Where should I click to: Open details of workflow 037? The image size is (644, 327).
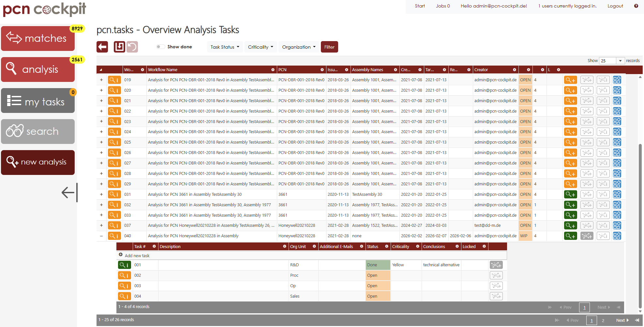tap(114, 226)
